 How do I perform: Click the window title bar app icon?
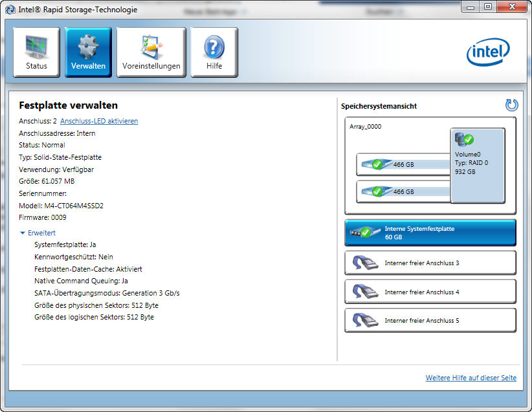(10, 10)
